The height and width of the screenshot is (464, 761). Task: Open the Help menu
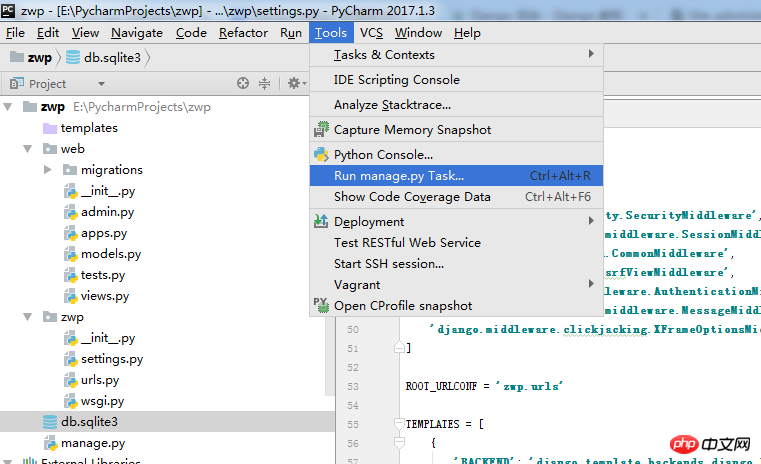467,33
